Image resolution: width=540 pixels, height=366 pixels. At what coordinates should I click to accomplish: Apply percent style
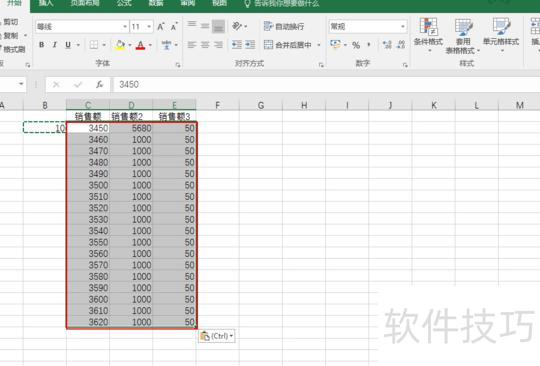tap(356, 45)
